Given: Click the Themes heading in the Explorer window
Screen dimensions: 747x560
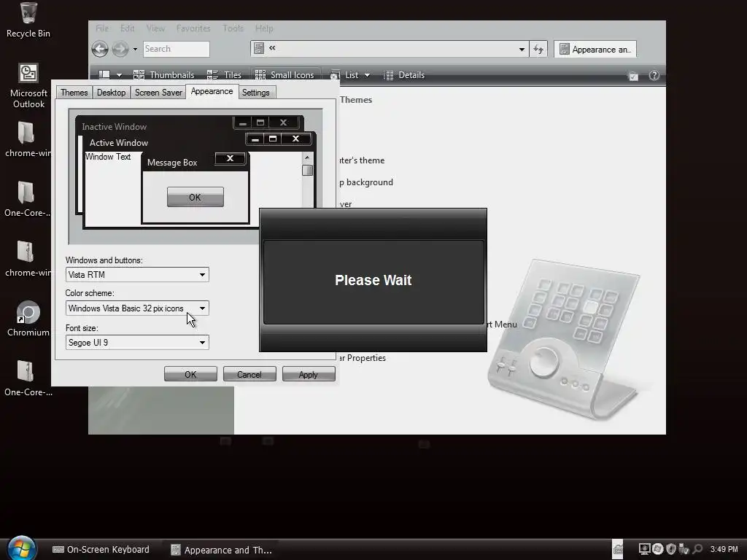Looking at the screenshot, I should click(x=356, y=100).
